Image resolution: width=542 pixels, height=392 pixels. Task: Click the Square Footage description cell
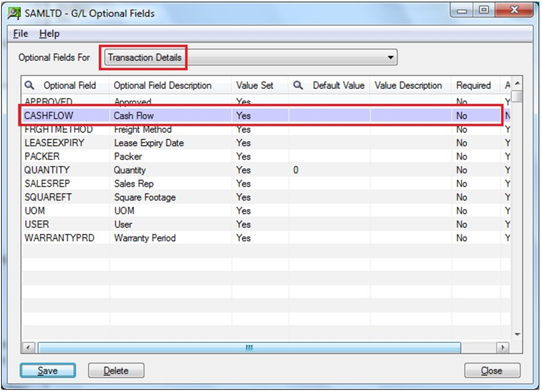pos(170,197)
